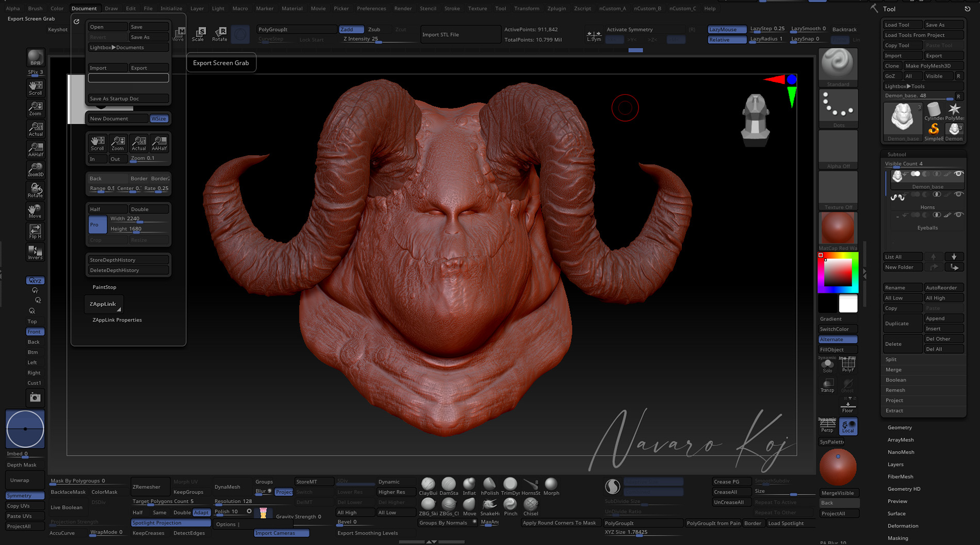Toggle Demon_base subtool eye visibility
980x545 pixels.
pos(958,174)
